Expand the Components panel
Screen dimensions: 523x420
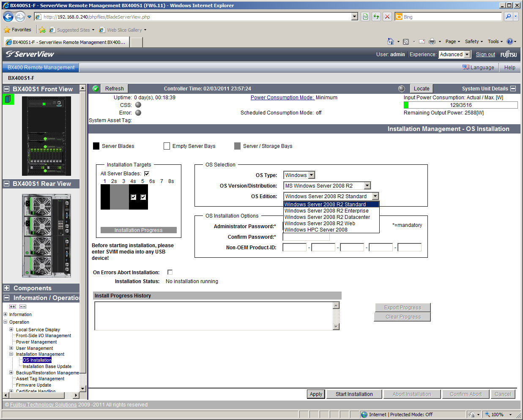pos(7,288)
